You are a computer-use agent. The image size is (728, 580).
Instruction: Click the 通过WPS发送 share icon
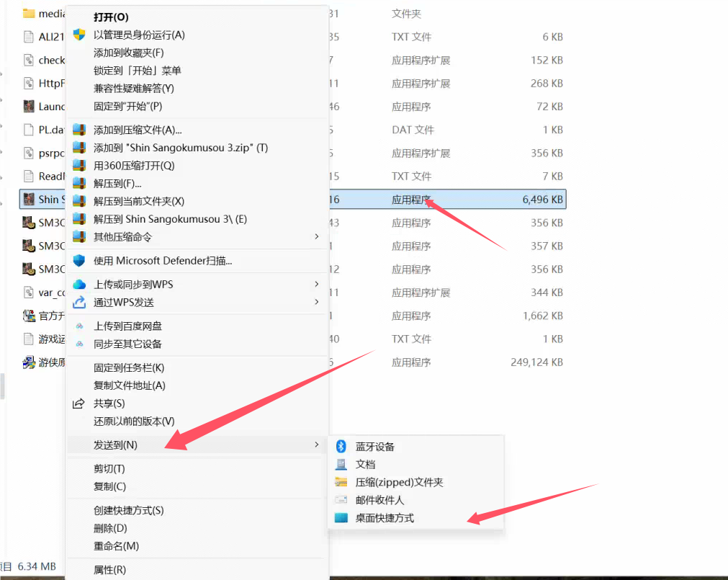click(x=79, y=303)
